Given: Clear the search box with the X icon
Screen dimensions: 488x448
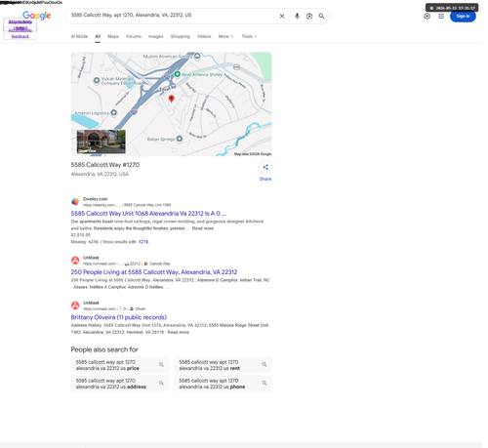Looking at the screenshot, I should point(282,16).
